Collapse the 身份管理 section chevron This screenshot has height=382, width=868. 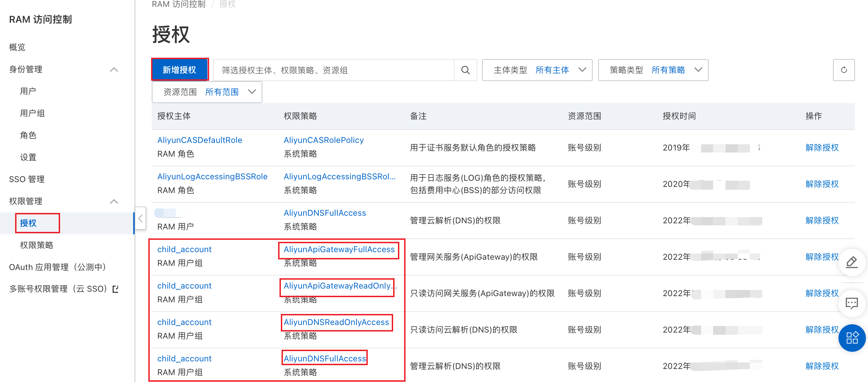click(x=114, y=70)
